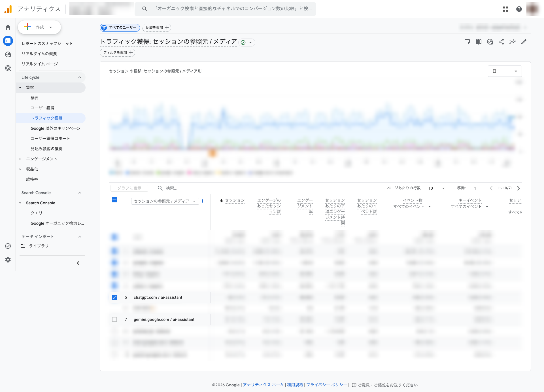
Task: Sort by エンゲージメント率 column header
Action: 305,206
